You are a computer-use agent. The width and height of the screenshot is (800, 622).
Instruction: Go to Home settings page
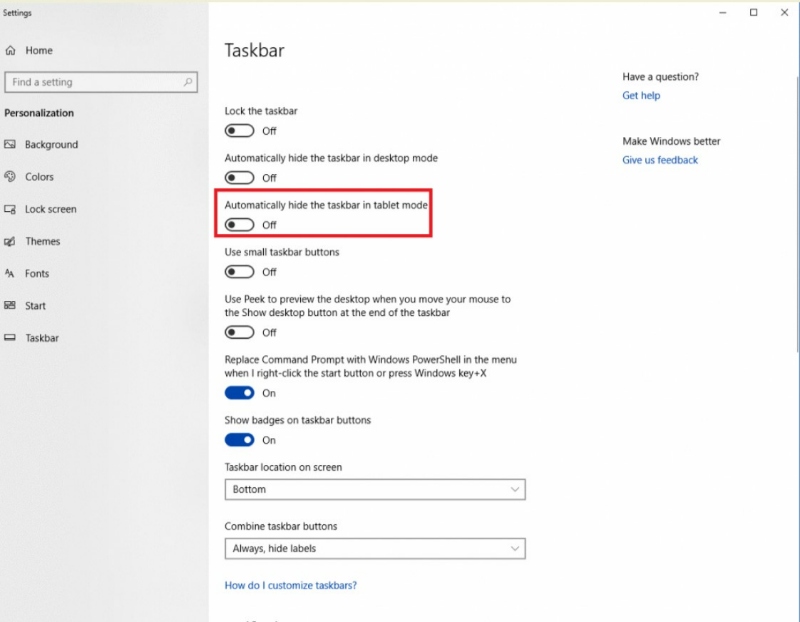click(x=39, y=51)
